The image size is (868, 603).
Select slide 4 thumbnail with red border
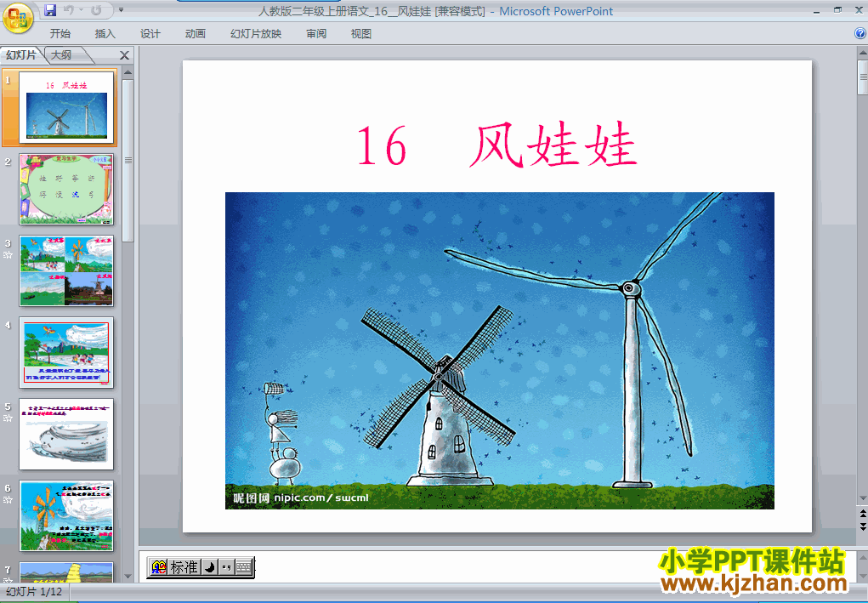tap(66, 353)
